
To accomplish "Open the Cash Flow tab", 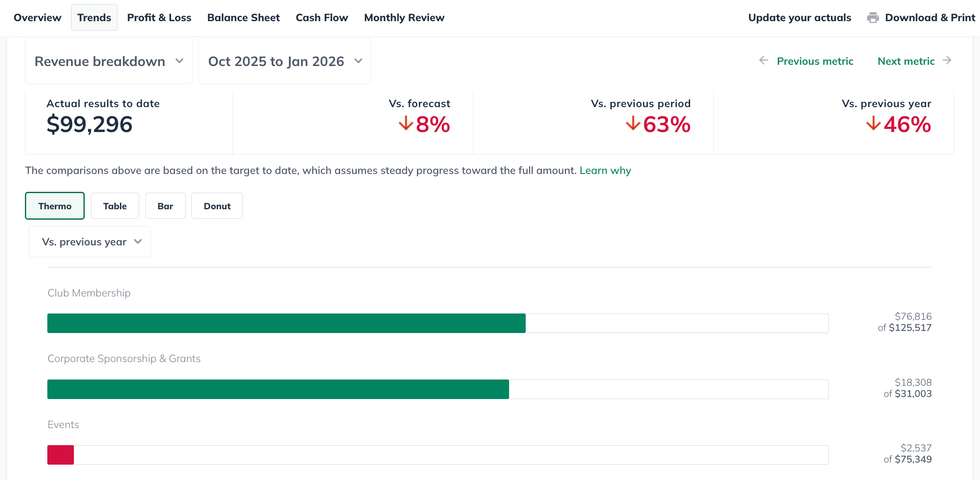I will coord(322,18).
